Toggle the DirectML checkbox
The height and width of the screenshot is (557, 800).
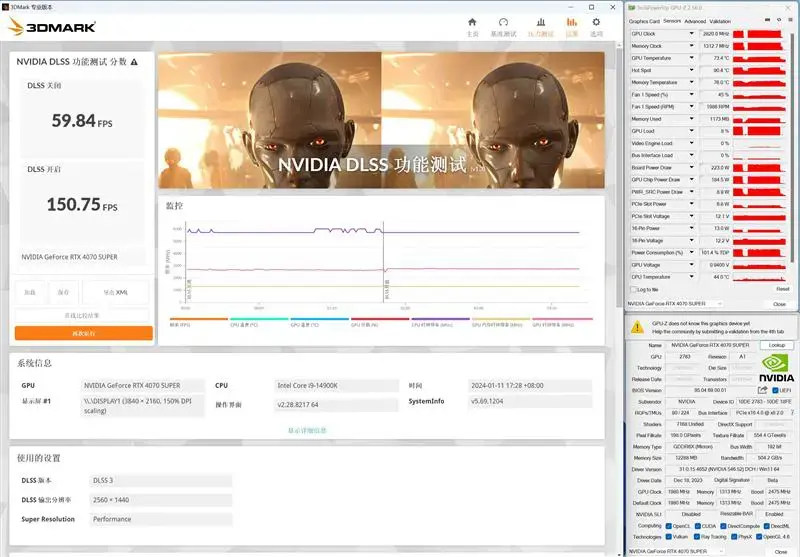[x=766, y=526]
